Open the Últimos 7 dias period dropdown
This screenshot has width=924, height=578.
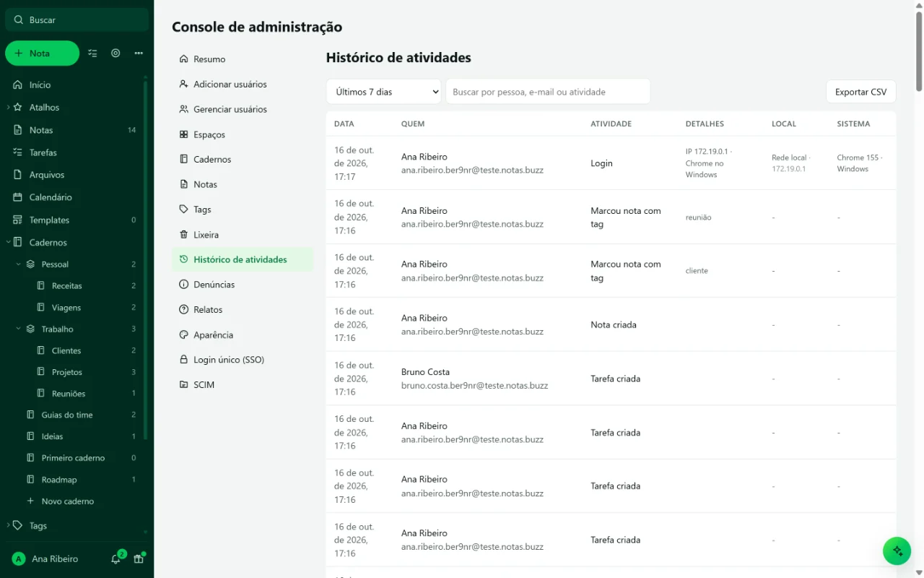click(x=383, y=92)
